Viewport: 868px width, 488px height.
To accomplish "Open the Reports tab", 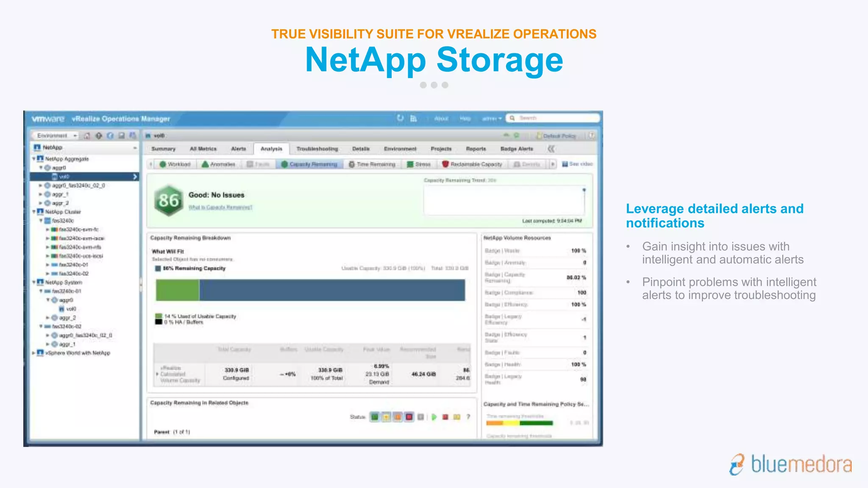I will [476, 149].
